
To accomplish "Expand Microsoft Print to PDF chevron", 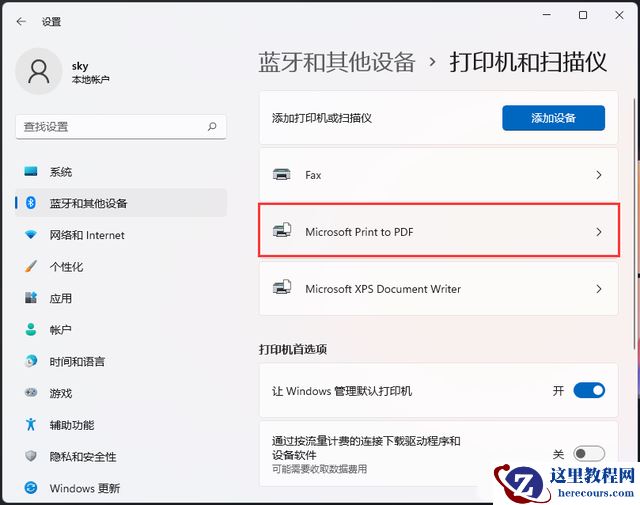I will (x=598, y=232).
